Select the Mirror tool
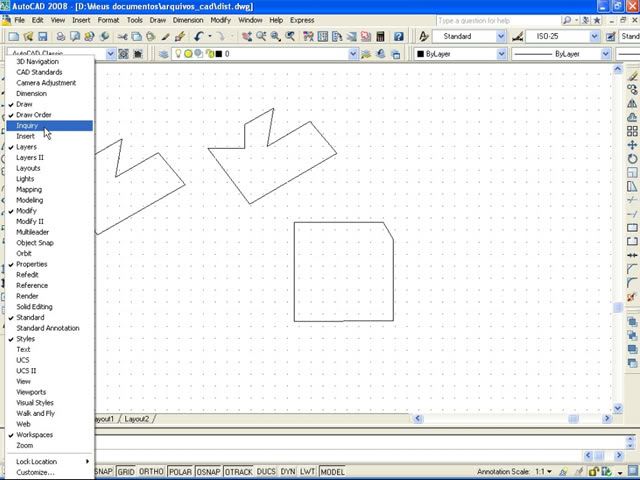 pos(632,103)
